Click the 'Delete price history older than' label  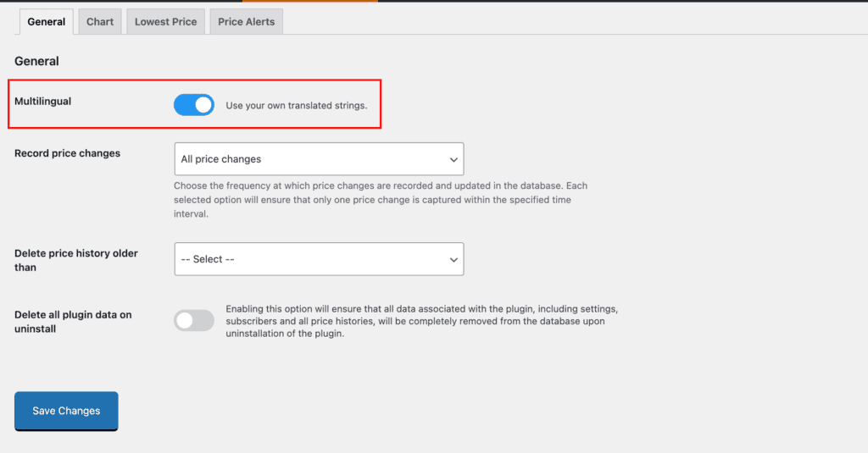75,260
